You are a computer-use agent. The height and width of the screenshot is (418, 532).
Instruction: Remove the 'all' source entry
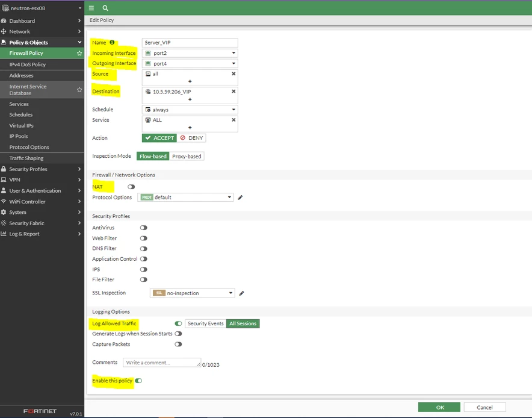click(x=234, y=73)
